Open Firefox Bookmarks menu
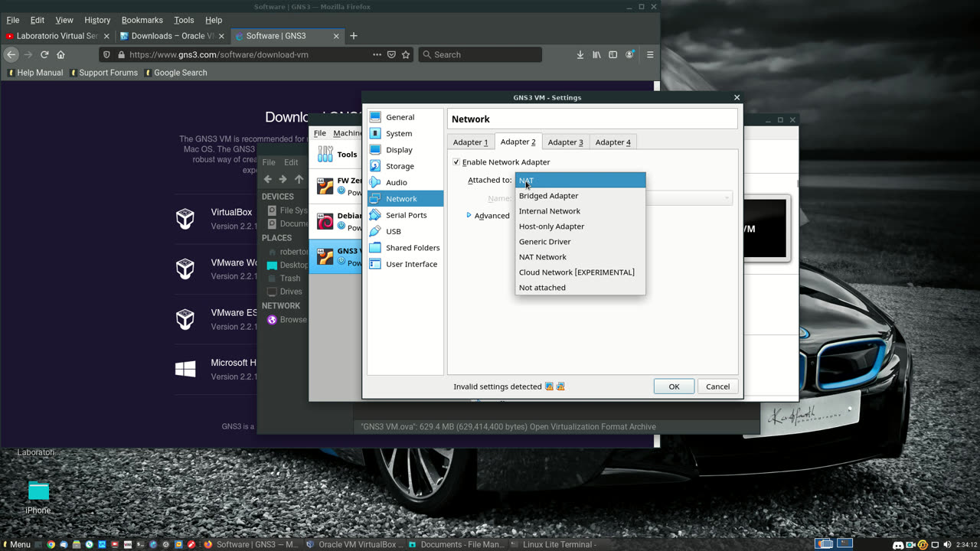Image resolution: width=980 pixels, height=551 pixels. (142, 20)
